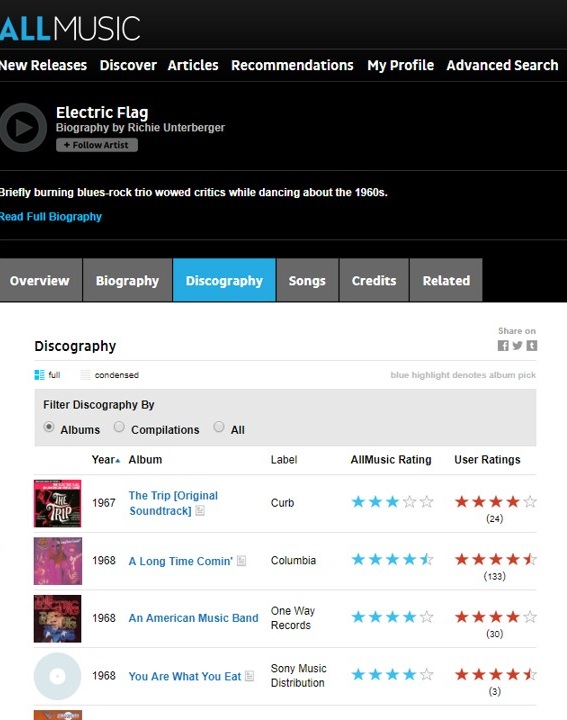
Task: Open Recommendations page
Action: [x=292, y=65]
